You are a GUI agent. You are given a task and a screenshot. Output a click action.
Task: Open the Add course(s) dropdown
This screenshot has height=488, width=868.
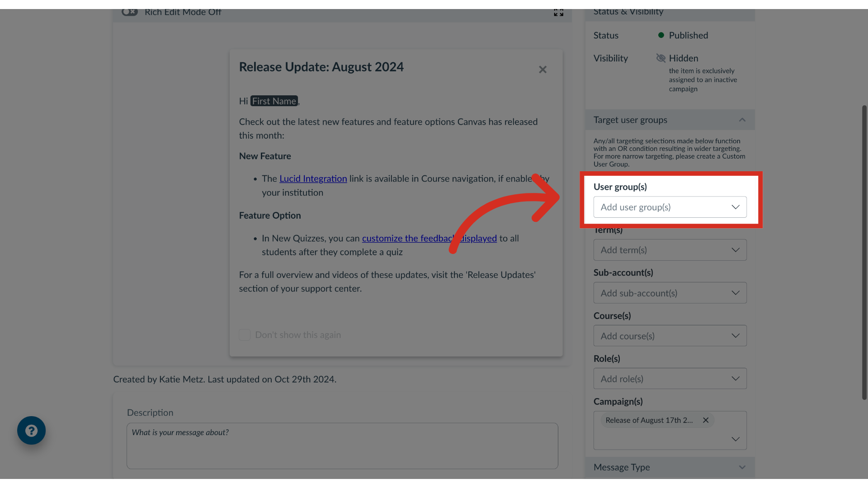click(x=670, y=336)
